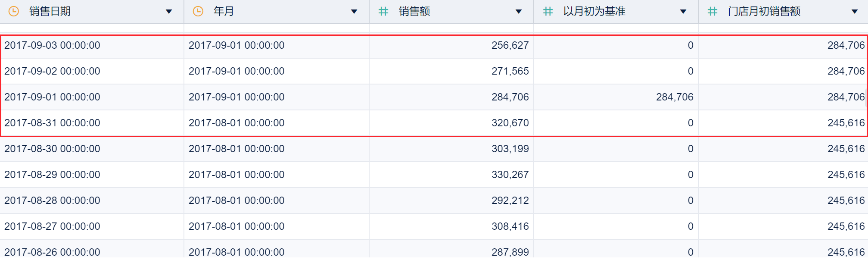
Task: Expand the 年月 column dropdown arrow
Action: coord(354,12)
